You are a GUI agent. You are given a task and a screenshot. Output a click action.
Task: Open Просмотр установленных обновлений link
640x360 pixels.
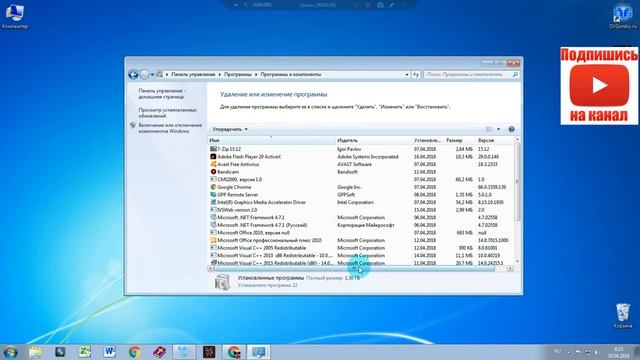tap(167, 113)
